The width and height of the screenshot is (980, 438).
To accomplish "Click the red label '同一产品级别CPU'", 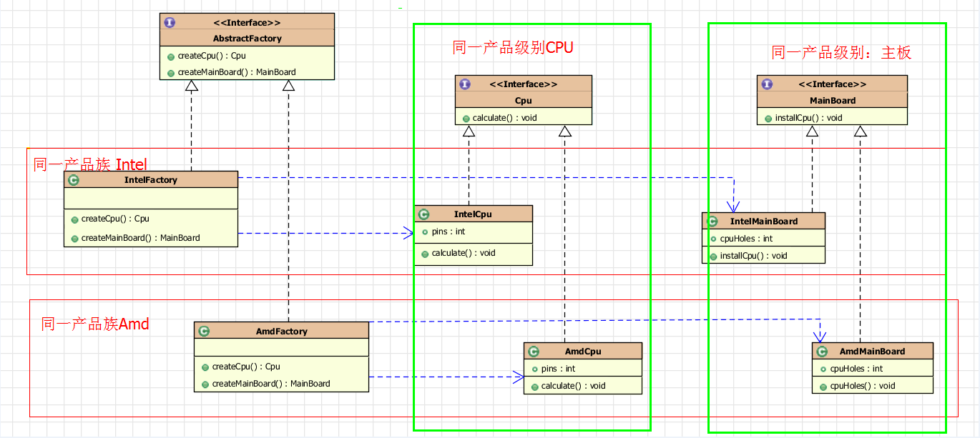I will pyautogui.click(x=513, y=48).
